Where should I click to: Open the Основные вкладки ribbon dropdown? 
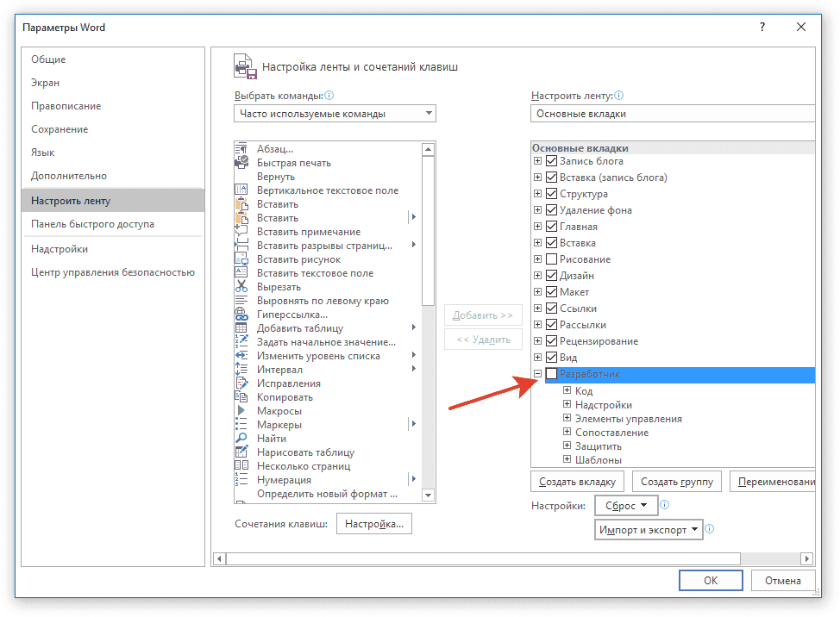click(673, 114)
